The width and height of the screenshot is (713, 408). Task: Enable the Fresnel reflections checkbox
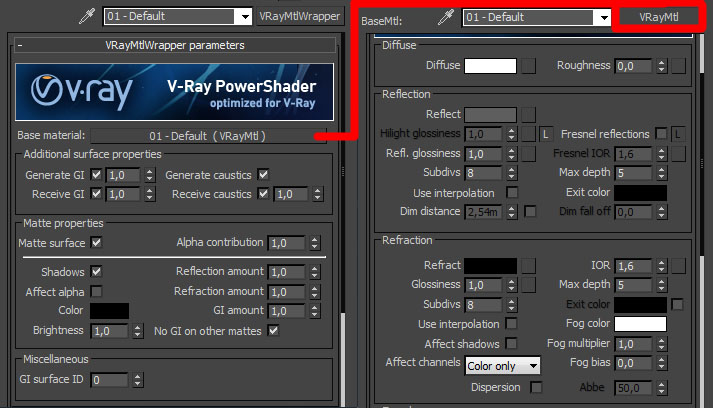click(x=660, y=134)
